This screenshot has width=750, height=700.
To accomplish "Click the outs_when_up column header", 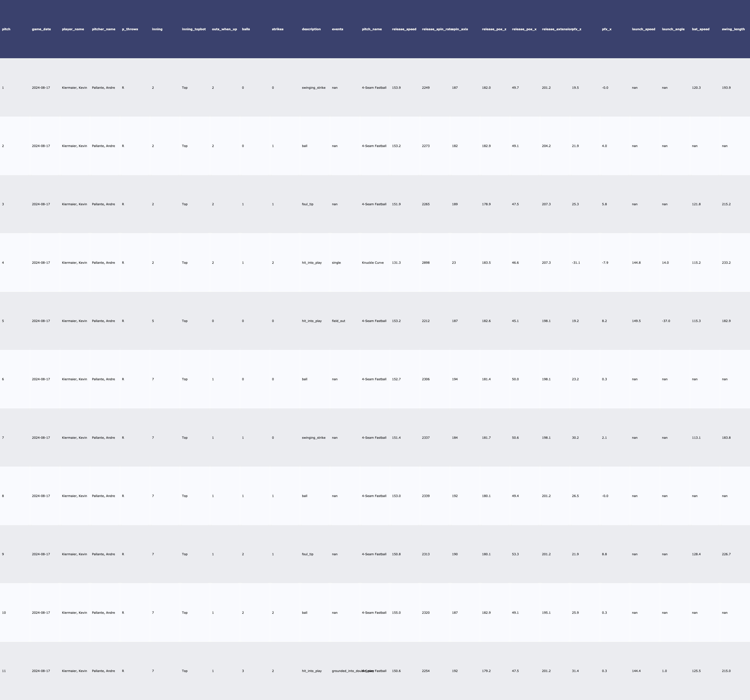I will pos(224,29).
